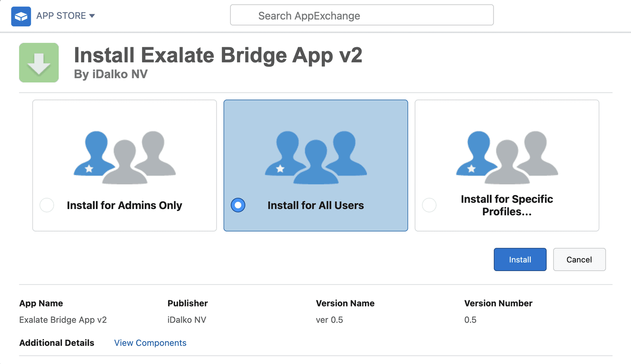Click the users graphic on Install for All Users card
The width and height of the screenshot is (631, 364).
315,158
